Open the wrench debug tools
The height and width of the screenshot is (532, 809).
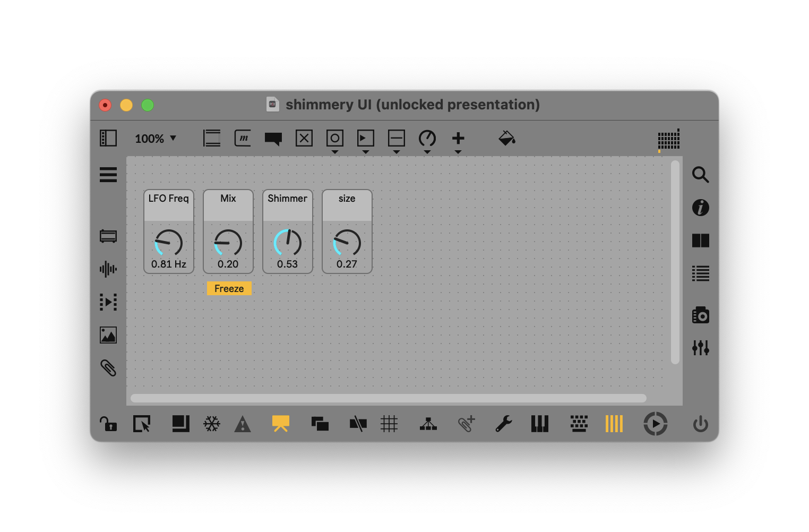(x=504, y=424)
